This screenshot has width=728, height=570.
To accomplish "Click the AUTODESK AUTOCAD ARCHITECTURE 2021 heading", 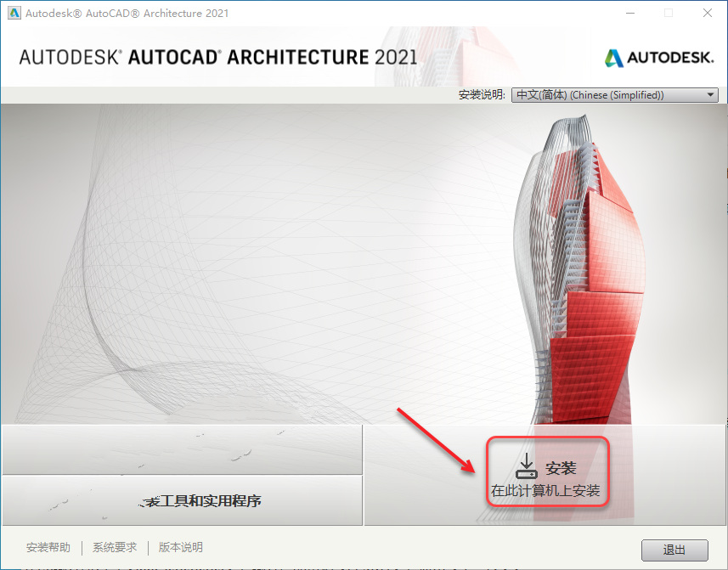I will point(218,57).
